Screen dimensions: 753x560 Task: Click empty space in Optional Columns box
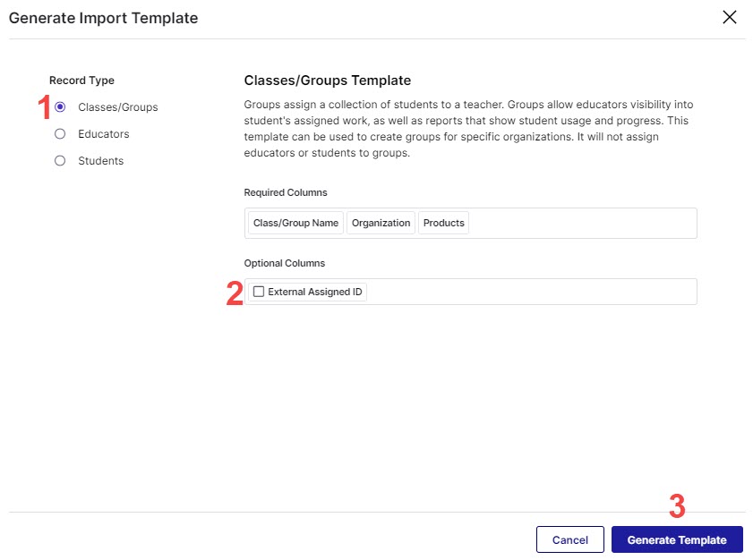(x=537, y=292)
